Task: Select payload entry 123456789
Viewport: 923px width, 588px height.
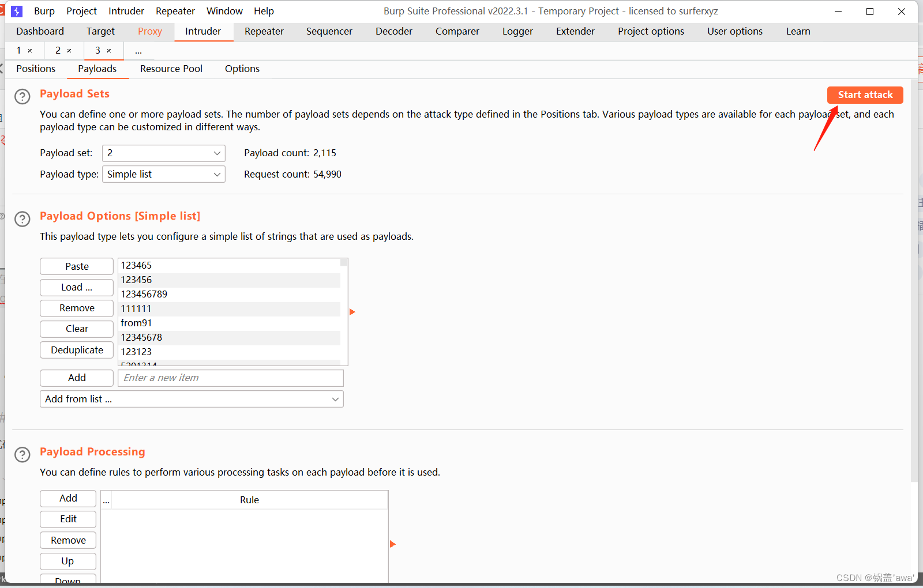Action: (x=229, y=294)
